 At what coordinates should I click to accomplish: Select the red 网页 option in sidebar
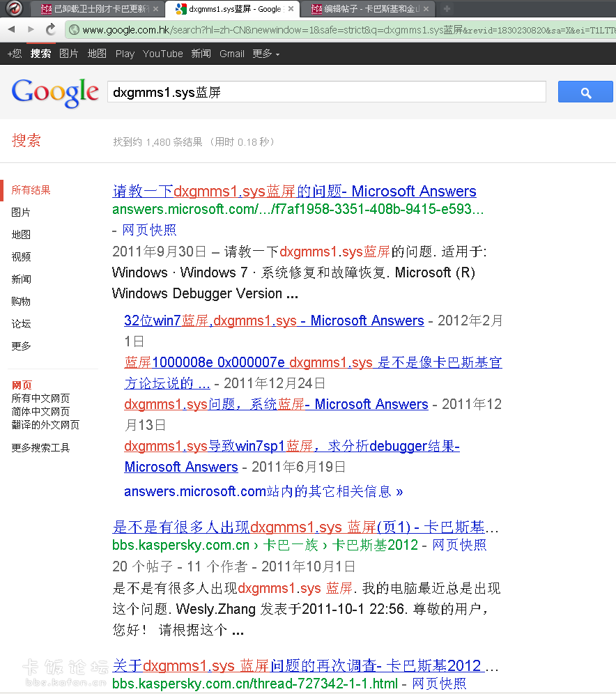[22, 385]
